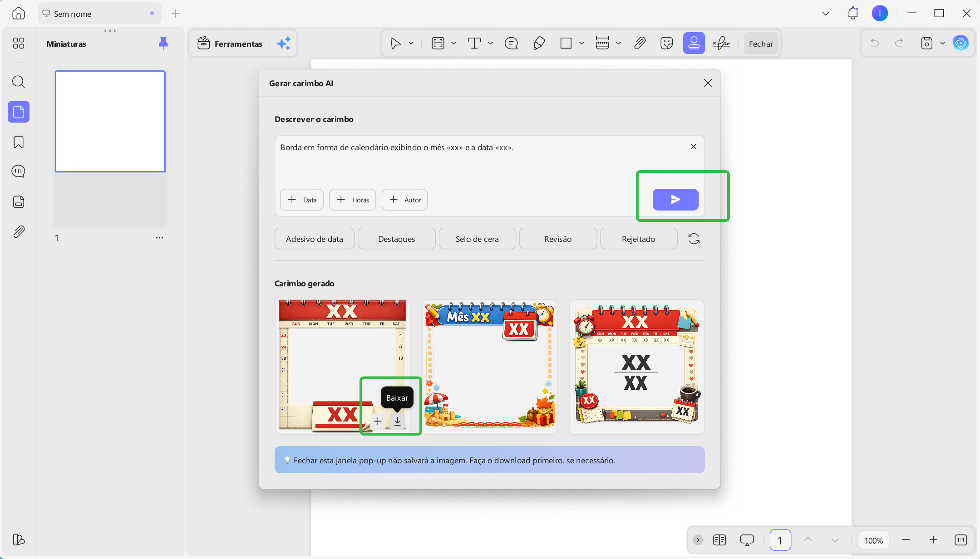Viewport: 980px width, 559px height.
Task: Choose the Destaques suggestion
Action: [397, 239]
